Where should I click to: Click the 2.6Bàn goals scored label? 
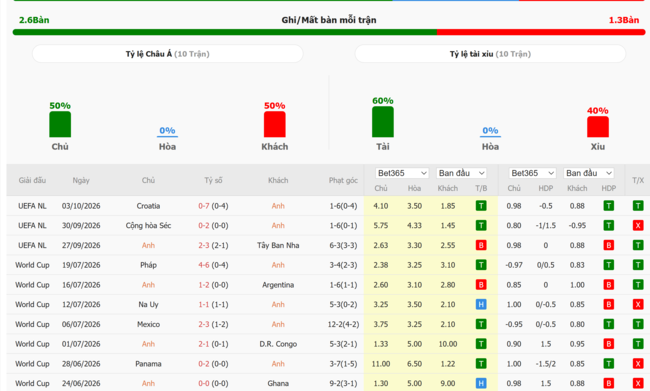[34, 20]
